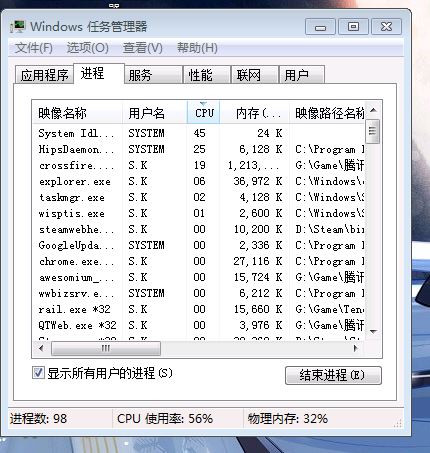The image size is (430, 453).
Task: Click the vertical scrollbar down arrow
Action: click(373, 332)
